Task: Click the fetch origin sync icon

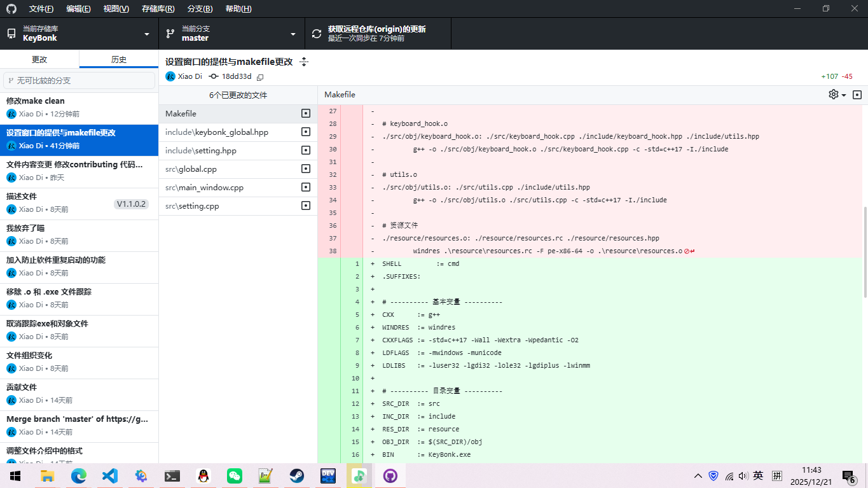Action: [x=316, y=33]
